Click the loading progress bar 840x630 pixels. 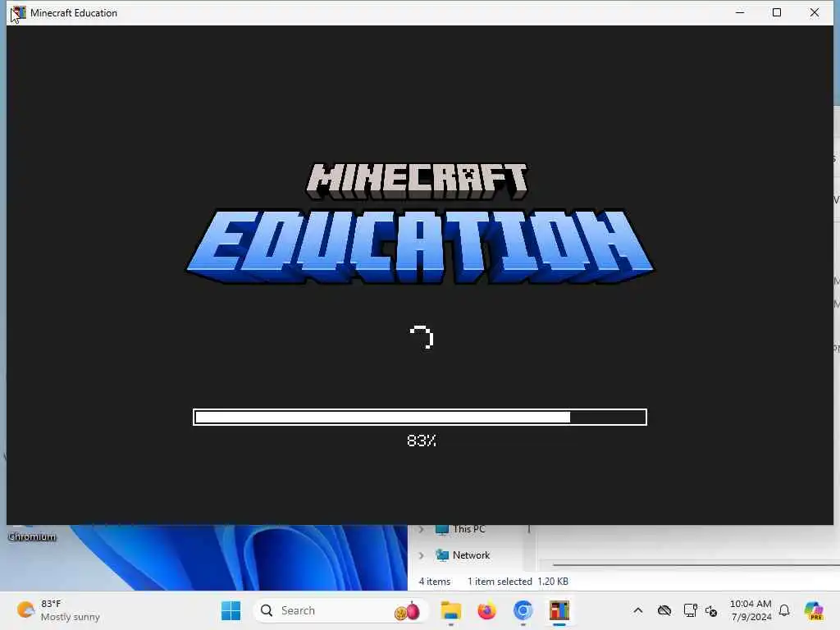coord(420,417)
